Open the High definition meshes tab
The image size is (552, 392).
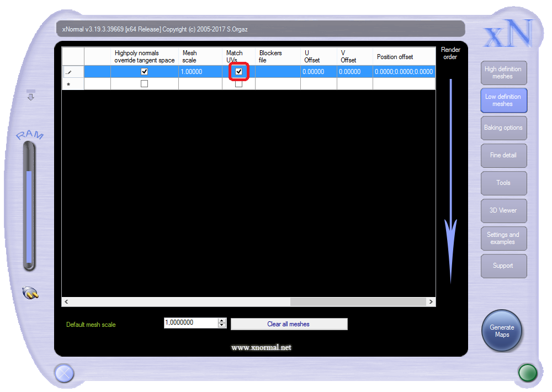[503, 73]
